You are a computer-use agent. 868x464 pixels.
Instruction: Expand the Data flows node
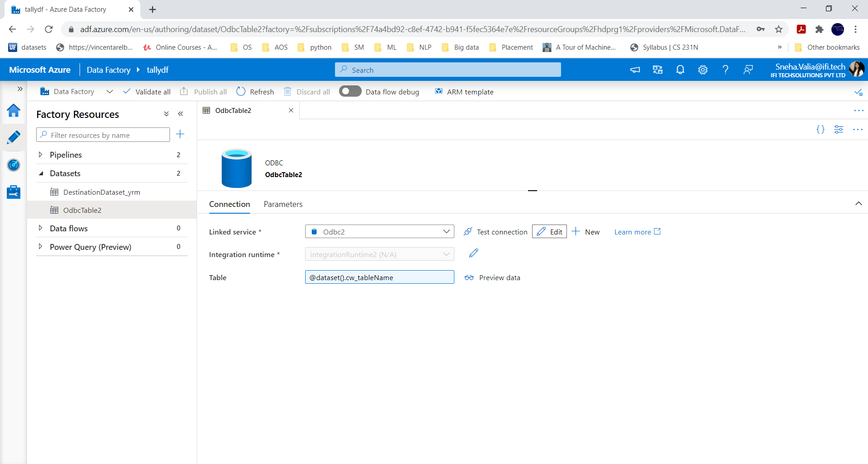41,228
